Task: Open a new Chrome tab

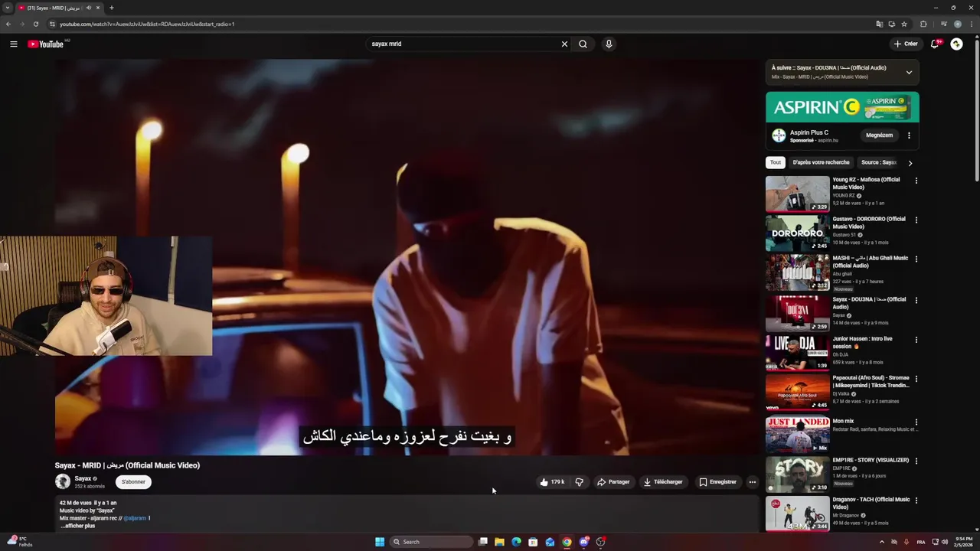Action: coord(111,8)
